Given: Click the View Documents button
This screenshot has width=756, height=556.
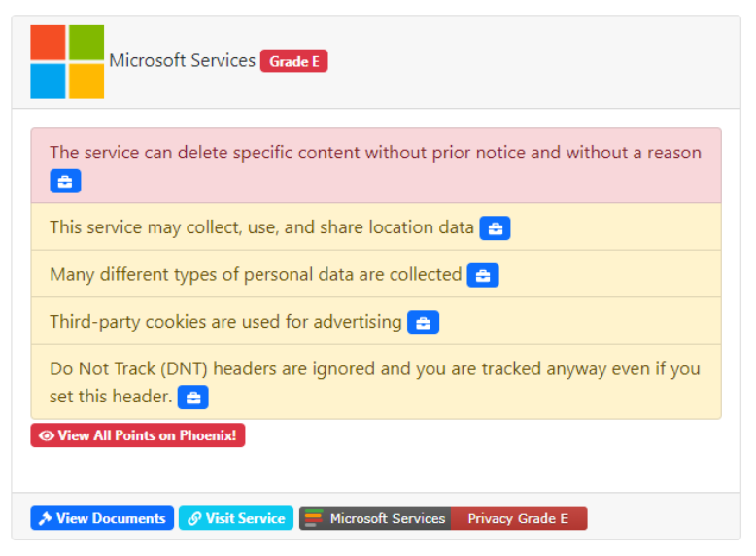Looking at the screenshot, I should pos(102,518).
